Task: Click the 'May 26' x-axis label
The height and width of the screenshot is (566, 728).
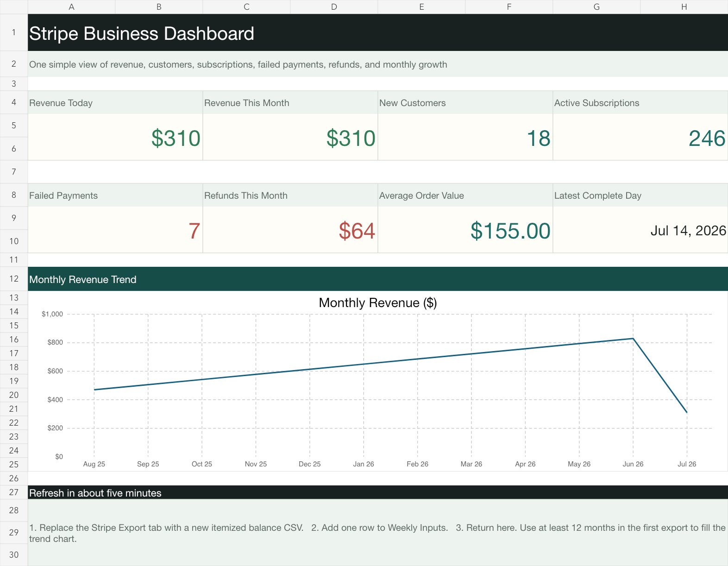Action: tap(579, 464)
